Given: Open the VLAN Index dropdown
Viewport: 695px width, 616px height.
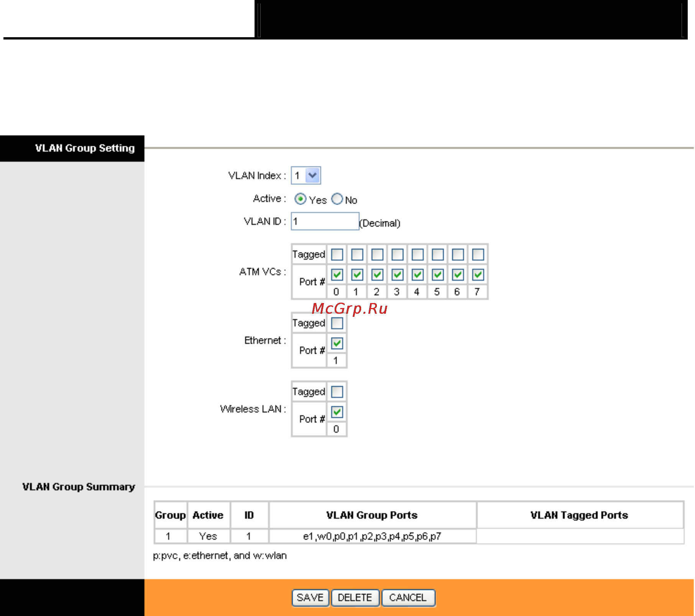Looking at the screenshot, I should (x=306, y=175).
